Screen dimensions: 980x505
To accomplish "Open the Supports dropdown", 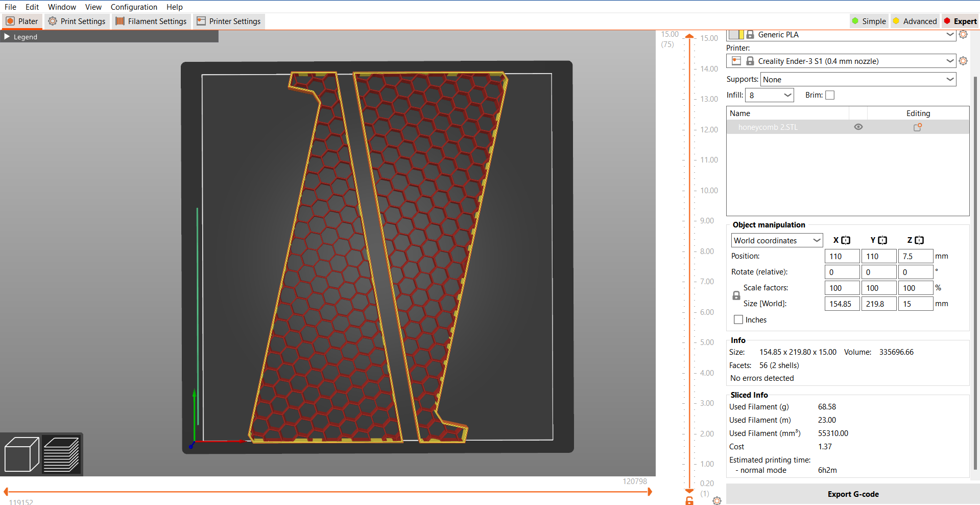I will (858, 79).
